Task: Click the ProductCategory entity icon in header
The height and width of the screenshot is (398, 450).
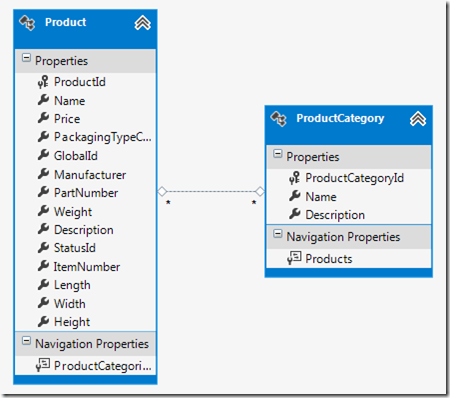Action: [x=278, y=119]
